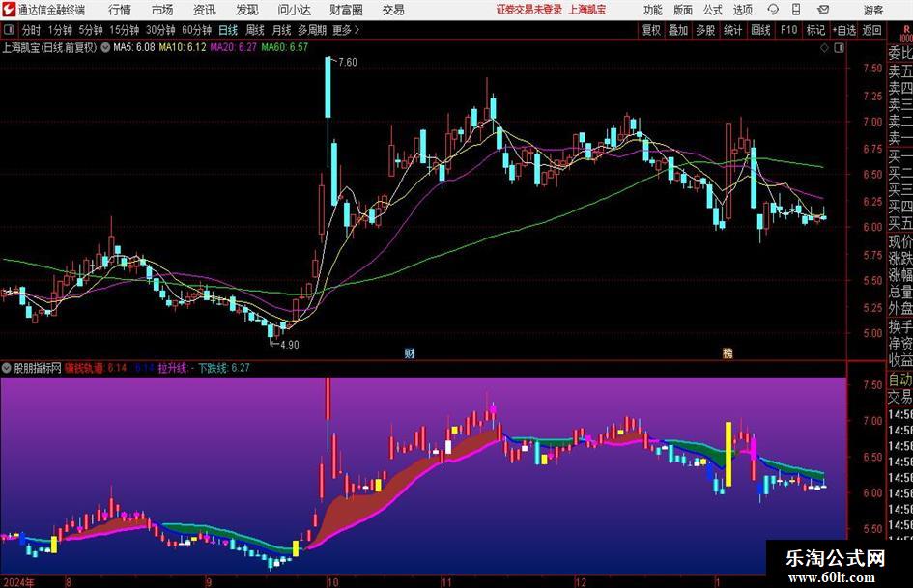Open the 版面 menu
Viewport: 913px width, 588px height.
pos(682,10)
